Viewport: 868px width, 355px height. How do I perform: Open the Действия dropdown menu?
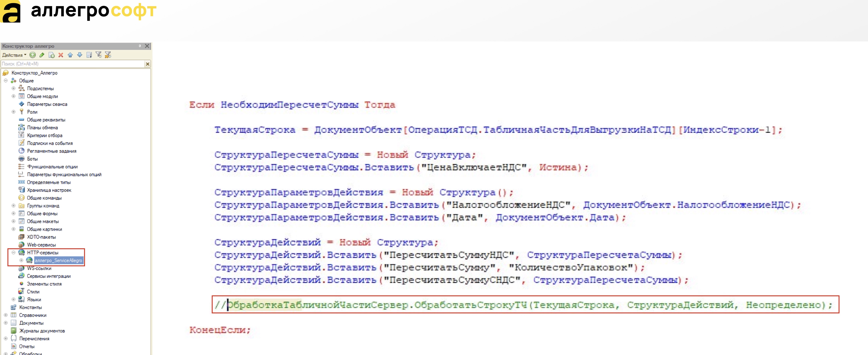(14, 55)
